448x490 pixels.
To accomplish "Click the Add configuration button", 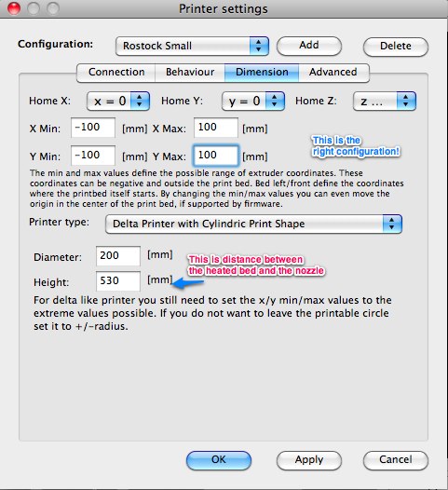I will [309, 46].
